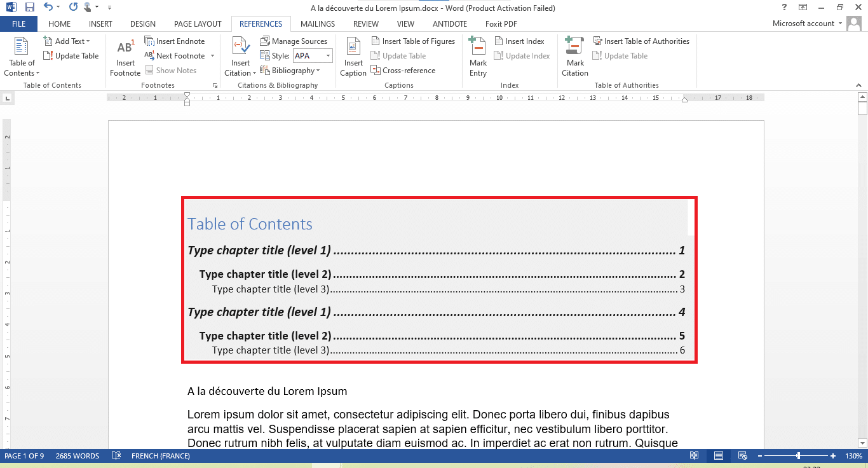868x468 pixels.
Task: Click Mark Citation
Action: (x=575, y=57)
